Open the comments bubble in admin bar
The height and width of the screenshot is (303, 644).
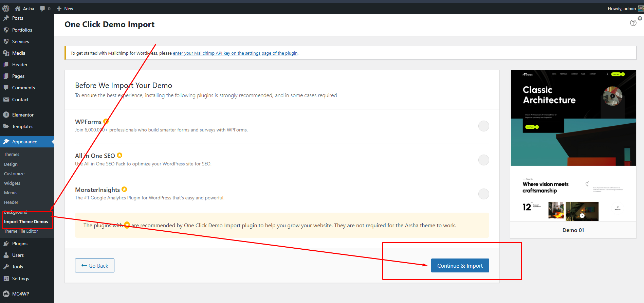click(x=42, y=8)
